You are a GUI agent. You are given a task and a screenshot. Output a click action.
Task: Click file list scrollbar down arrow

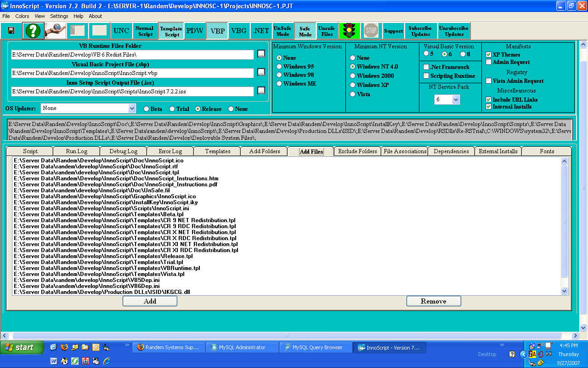tap(565, 291)
